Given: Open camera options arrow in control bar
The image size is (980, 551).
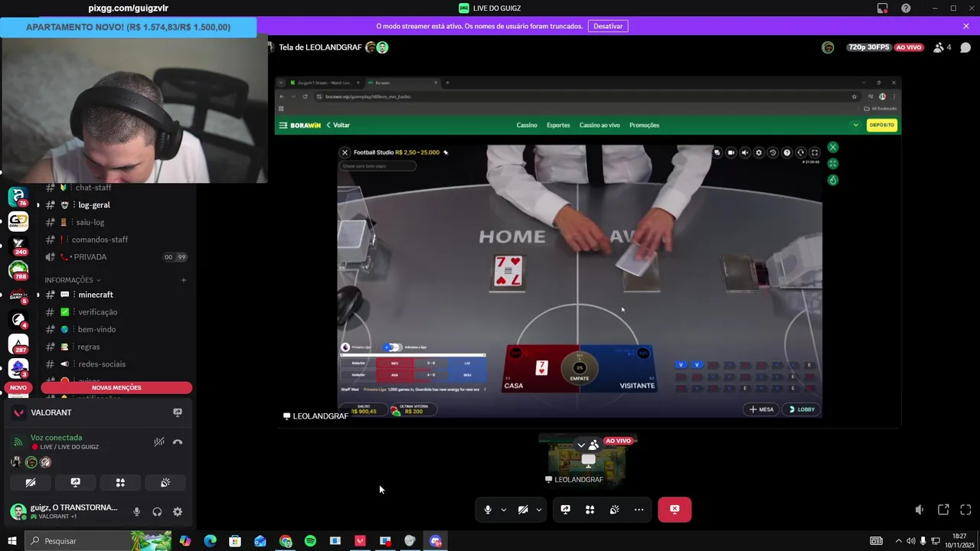Looking at the screenshot, I should [539, 510].
